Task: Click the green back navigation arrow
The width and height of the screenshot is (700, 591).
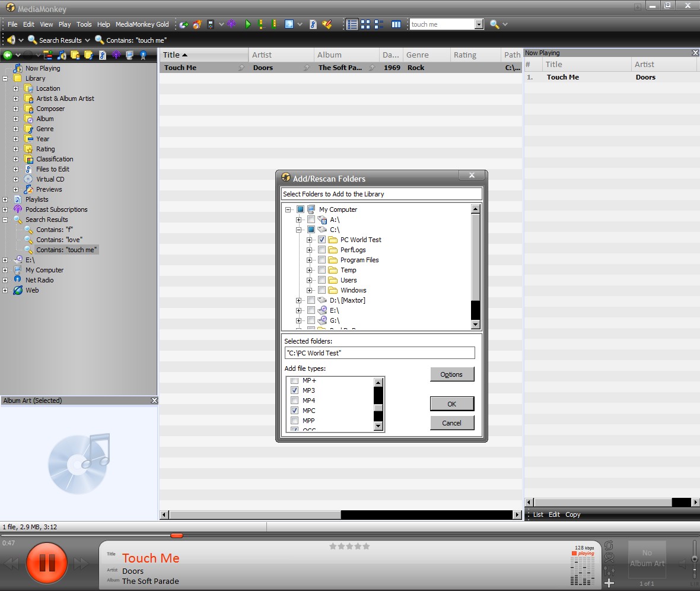Action: tap(8, 55)
